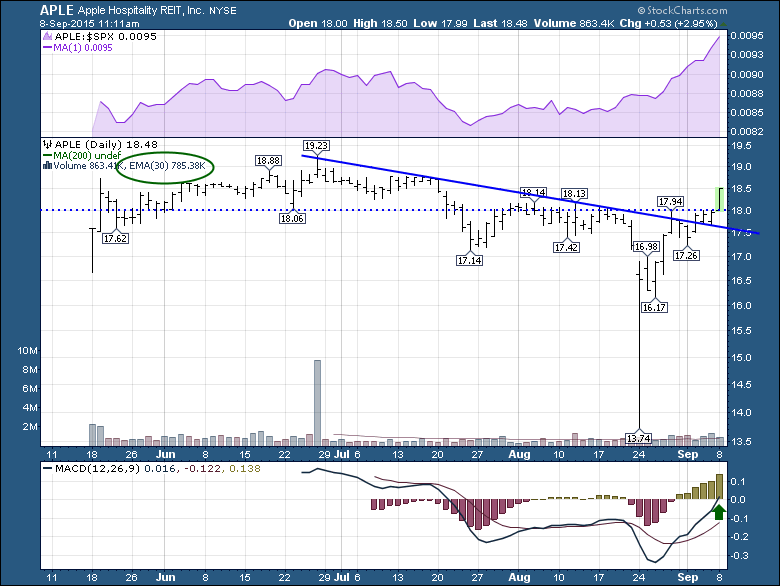Click the Chg +0.53 (+2.95%) value
This screenshot has width=780, height=586.
(x=669, y=23)
